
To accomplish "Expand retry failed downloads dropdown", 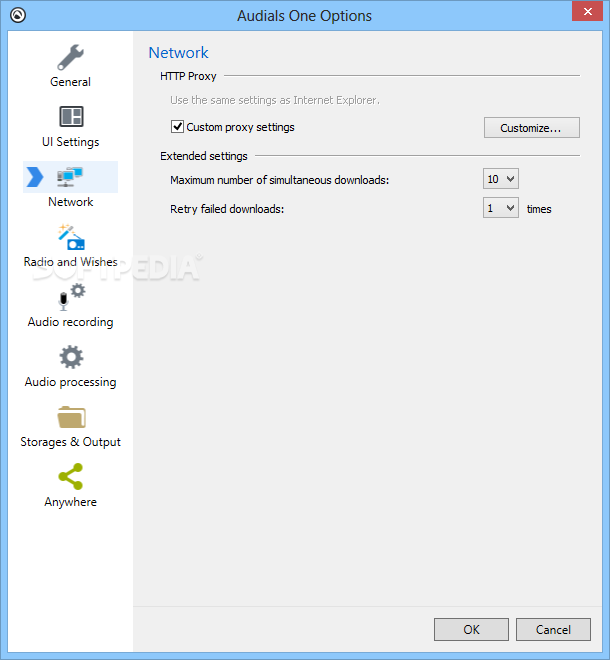I will coord(501,208).
